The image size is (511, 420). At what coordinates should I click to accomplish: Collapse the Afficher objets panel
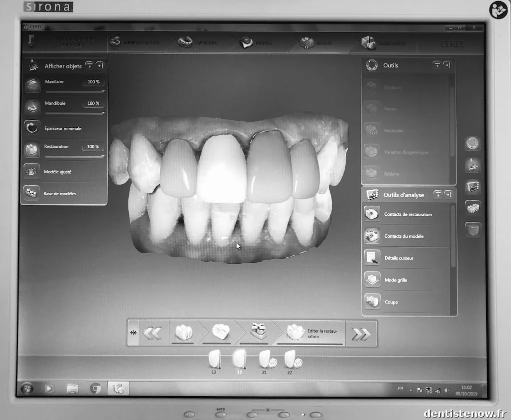[89, 65]
